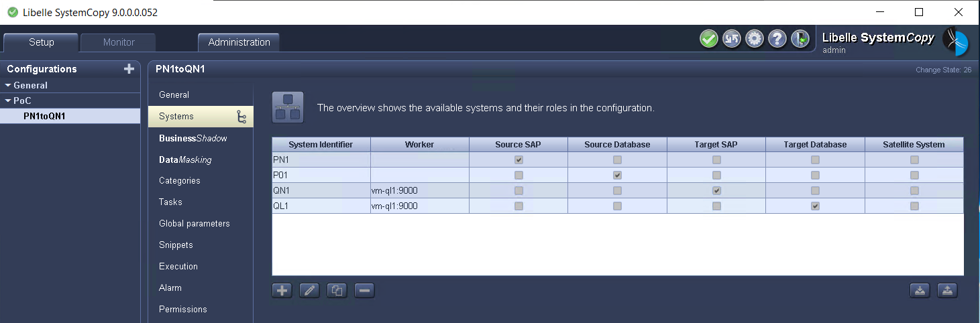Image resolution: width=980 pixels, height=323 pixels.
Task: Sort by System Identifier column header
Action: 321,145
